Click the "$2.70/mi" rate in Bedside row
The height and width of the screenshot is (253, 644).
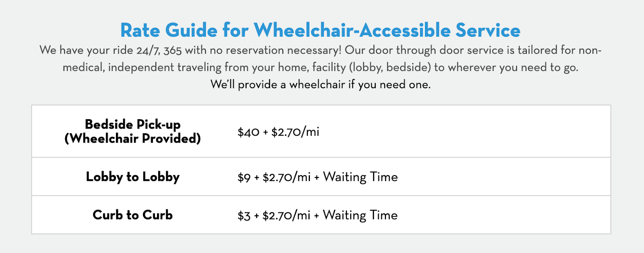pos(295,132)
